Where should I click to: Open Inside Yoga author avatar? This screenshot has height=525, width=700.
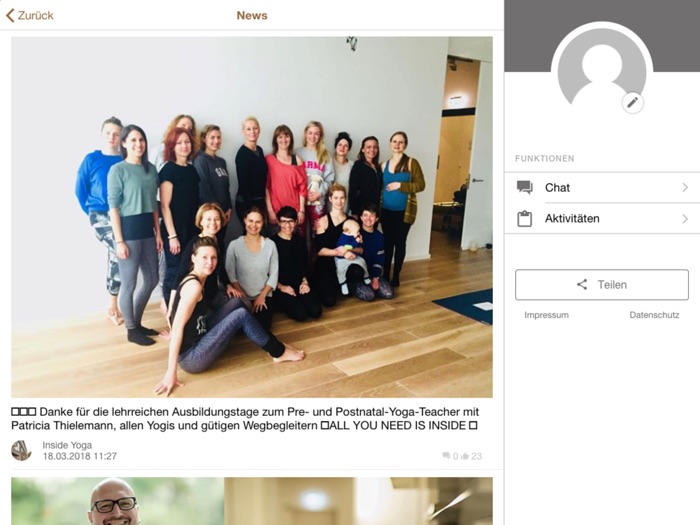coord(21,450)
